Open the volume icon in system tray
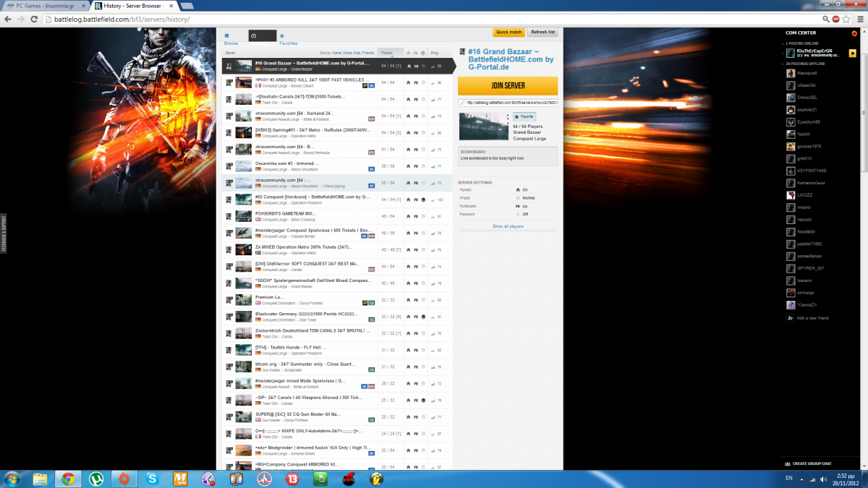The image size is (868, 488). coord(823,479)
